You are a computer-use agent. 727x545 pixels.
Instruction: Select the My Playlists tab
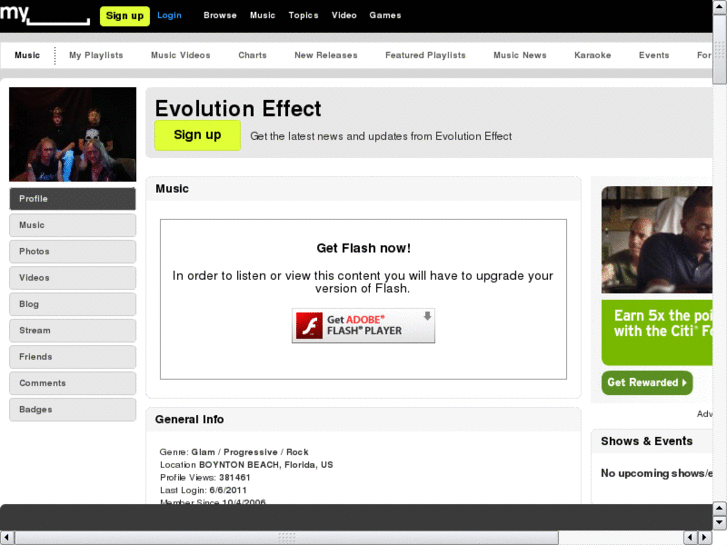[x=96, y=55]
